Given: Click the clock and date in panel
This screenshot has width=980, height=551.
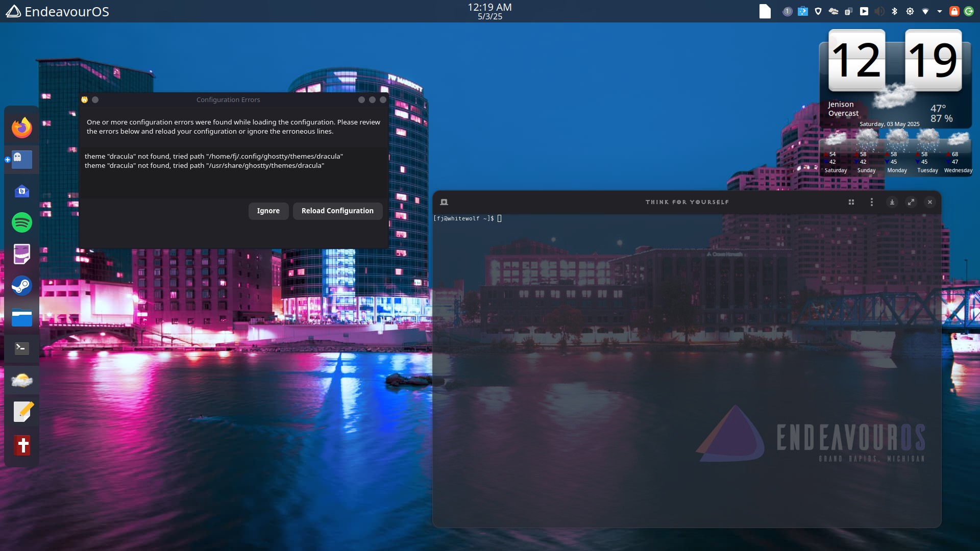Looking at the screenshot, I should pyautogui.click(x=489, y=11).
